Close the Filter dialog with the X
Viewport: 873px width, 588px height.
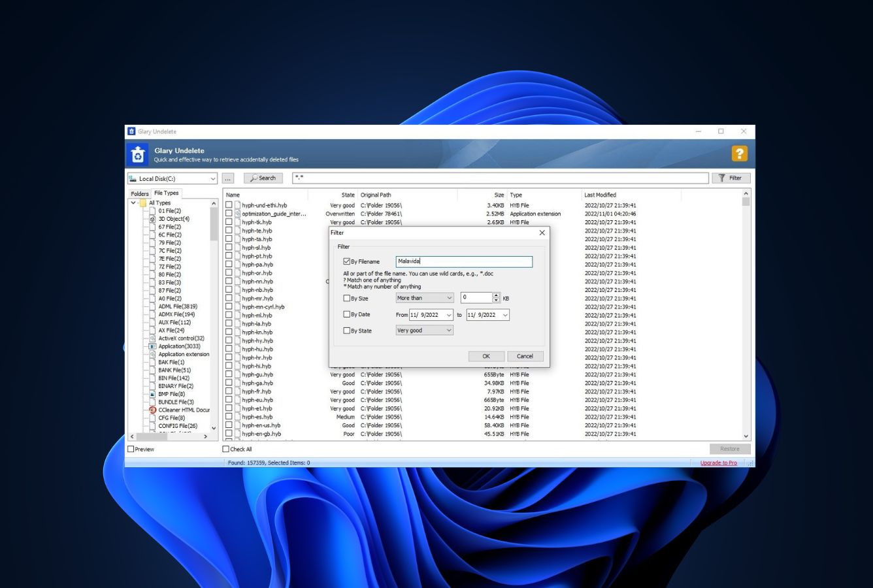pyautogui.click(x=542, y=233)
